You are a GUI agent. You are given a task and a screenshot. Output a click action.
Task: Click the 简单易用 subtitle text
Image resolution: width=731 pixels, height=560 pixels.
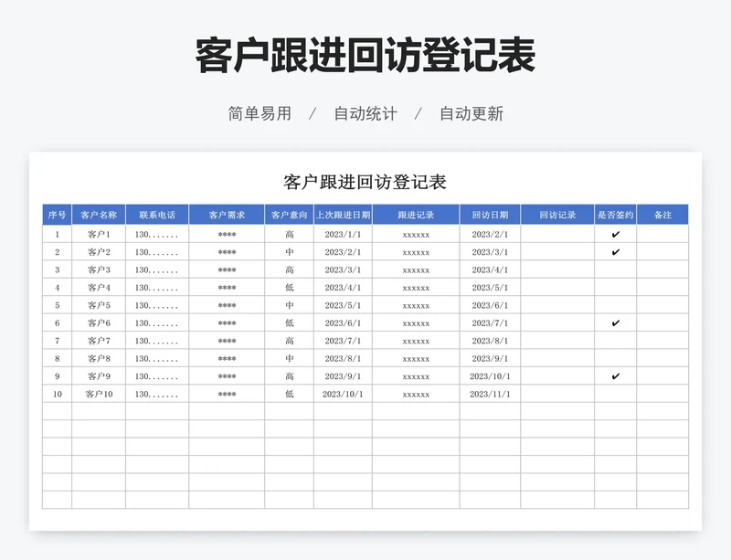click(x=260, y=113)
